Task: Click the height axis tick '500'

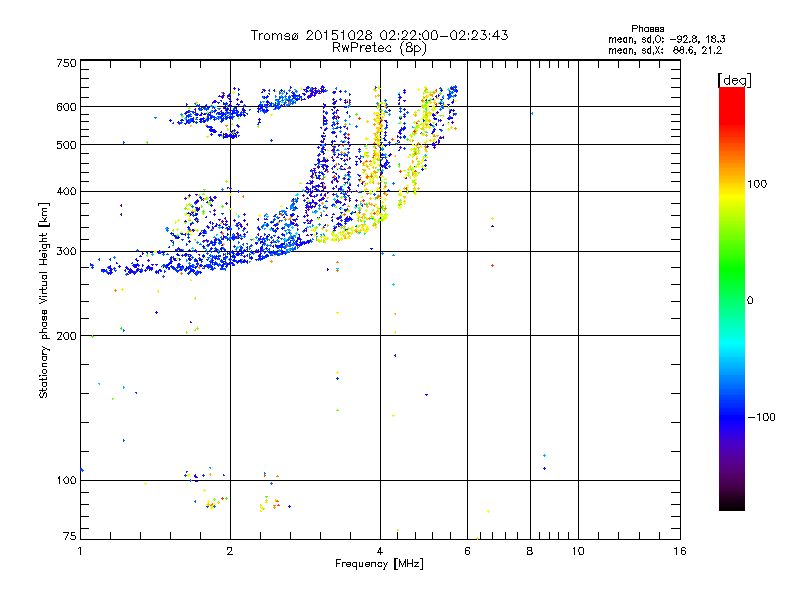Action: click(66, 145)
